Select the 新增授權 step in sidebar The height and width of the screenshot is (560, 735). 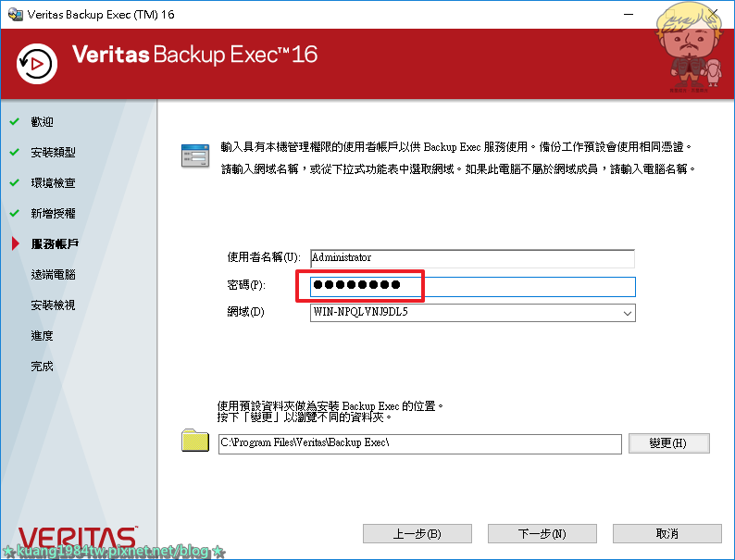point(53,213)
